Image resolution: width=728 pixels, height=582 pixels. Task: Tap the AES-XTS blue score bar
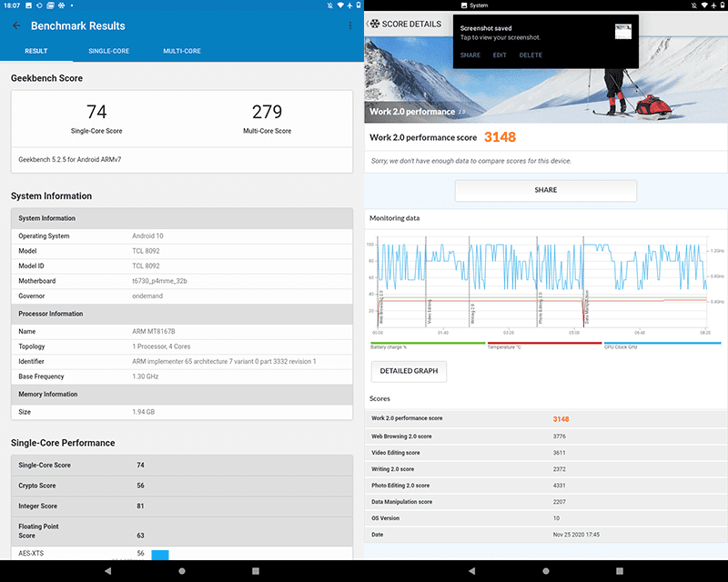160,554
